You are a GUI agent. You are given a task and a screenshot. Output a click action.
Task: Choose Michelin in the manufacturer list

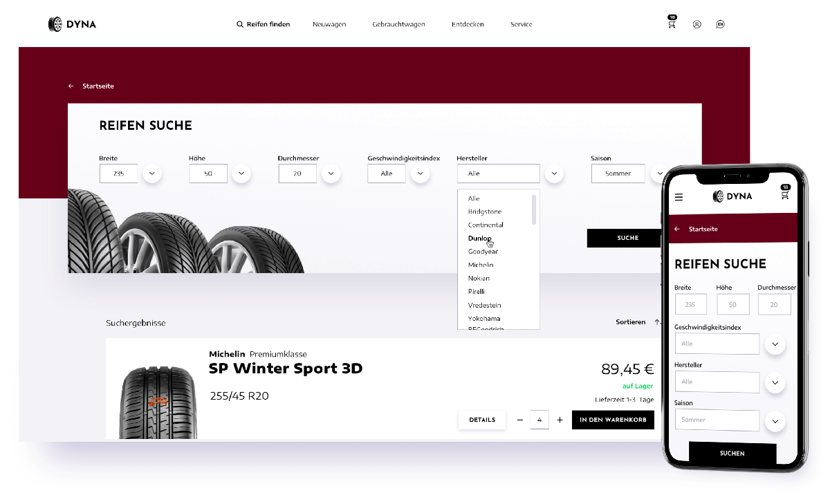click(x=481, y=265)
